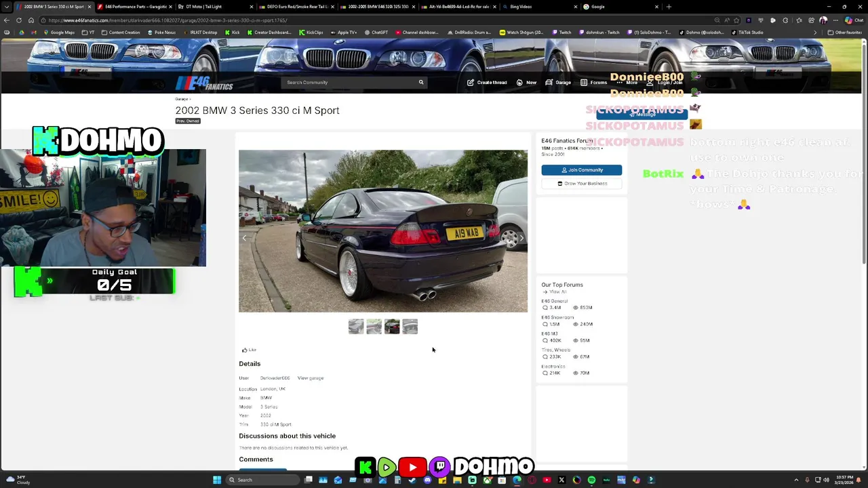
Task: Open the Tires, Wheels forum link
Action: coord(555,350)
